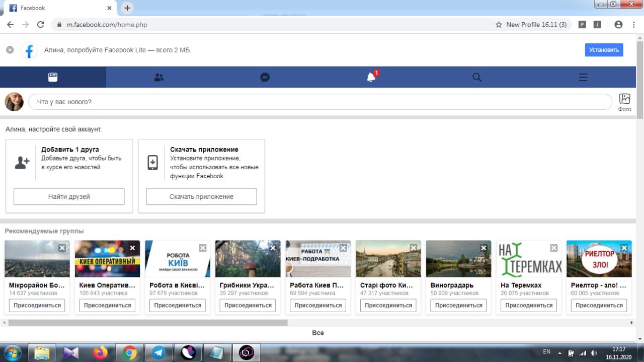Join the Виноградарь group

click(x=458, y=305)
